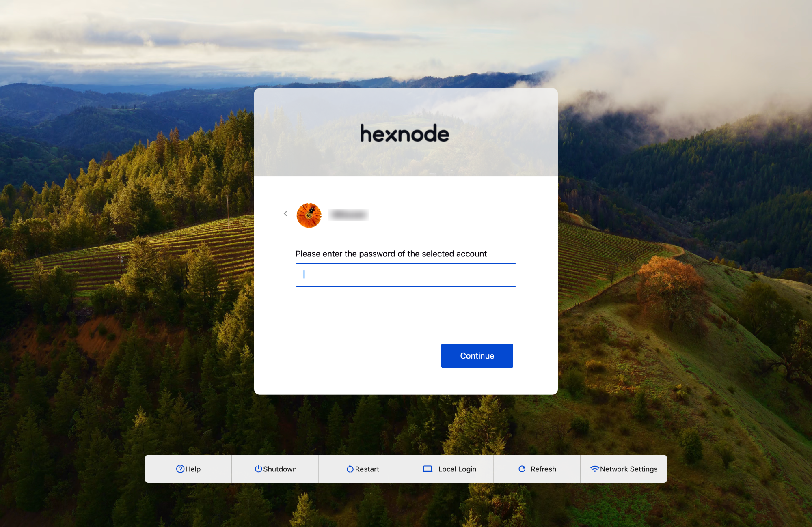Open Network Settings
Viewport: 812px width, 527px height.
(624, 469)
